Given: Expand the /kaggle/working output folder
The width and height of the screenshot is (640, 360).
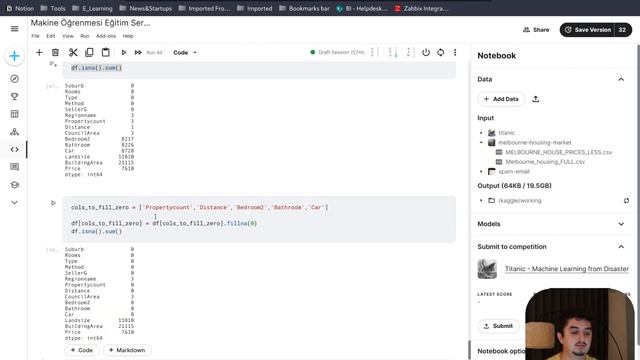Looking at the screenshot, I should click(x=481, y=200).
